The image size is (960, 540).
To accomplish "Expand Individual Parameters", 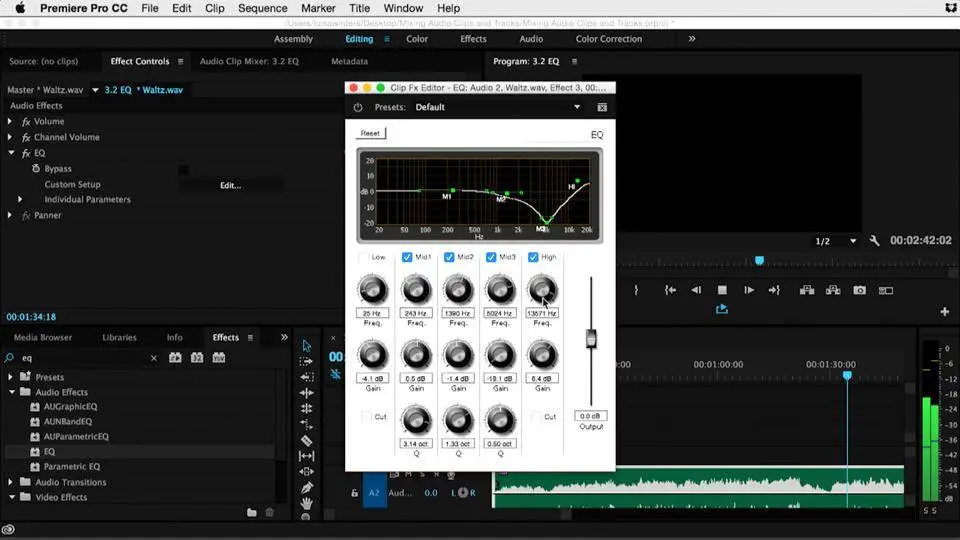I will click(20, 200).
